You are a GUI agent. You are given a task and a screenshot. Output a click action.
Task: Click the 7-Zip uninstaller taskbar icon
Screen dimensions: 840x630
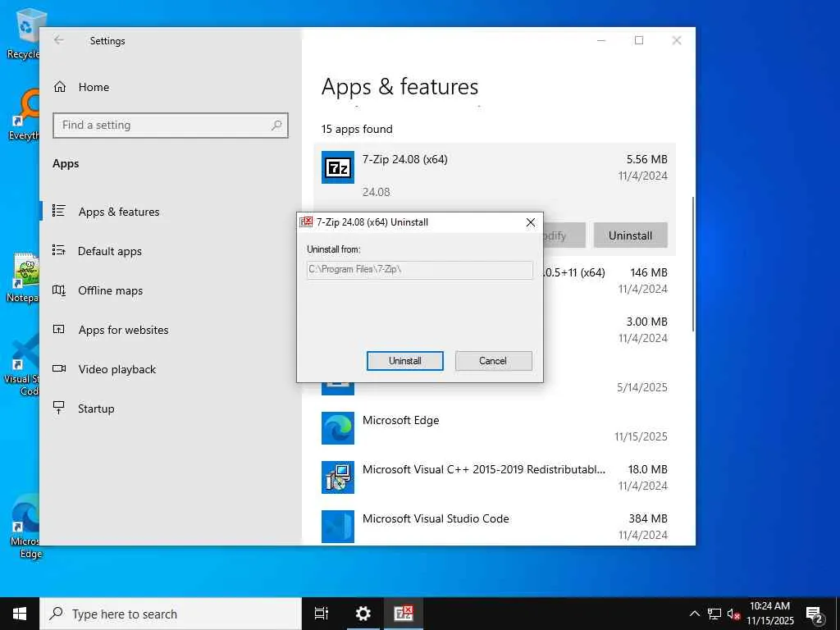tap(404, 614)
